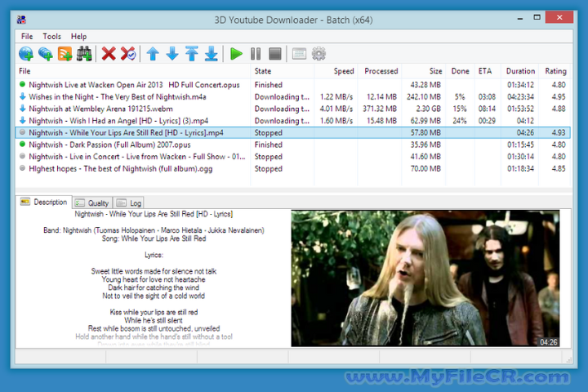
Task: Click the Add URL globe icon
Action: [26, 54]
